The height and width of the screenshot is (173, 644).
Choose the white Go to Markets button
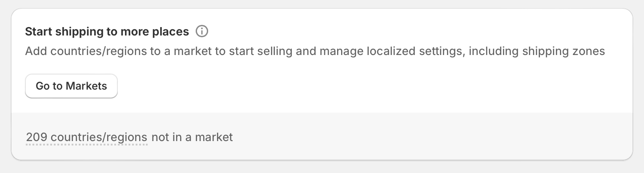tap(71, 86)
